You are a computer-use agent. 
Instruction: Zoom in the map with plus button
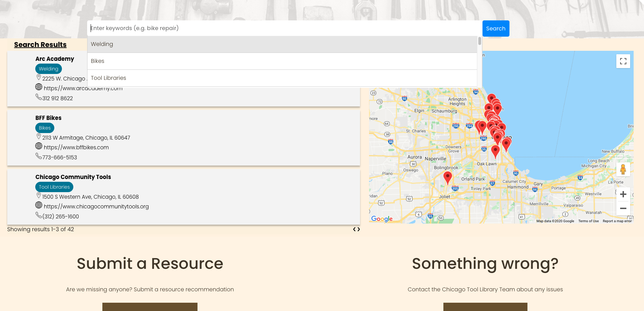coord(623,194)
